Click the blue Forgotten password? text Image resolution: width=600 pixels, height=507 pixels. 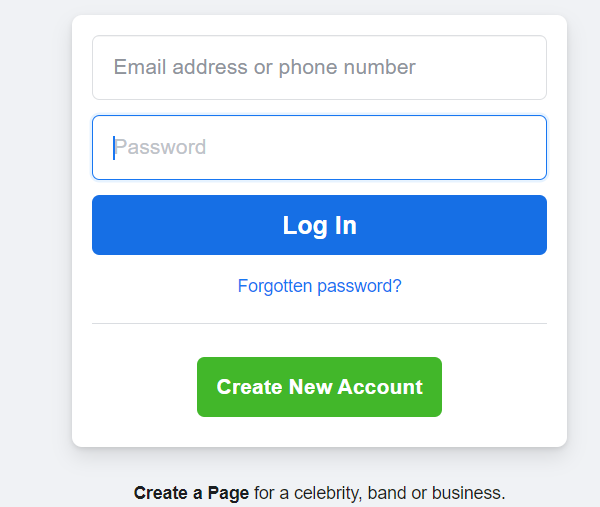319,286
